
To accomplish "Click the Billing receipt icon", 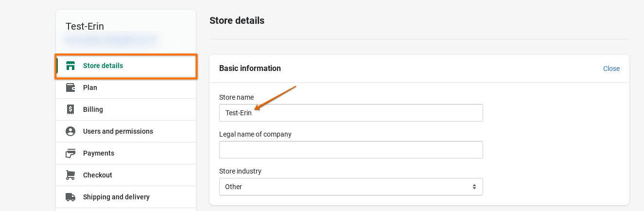I will coord(70,110).
